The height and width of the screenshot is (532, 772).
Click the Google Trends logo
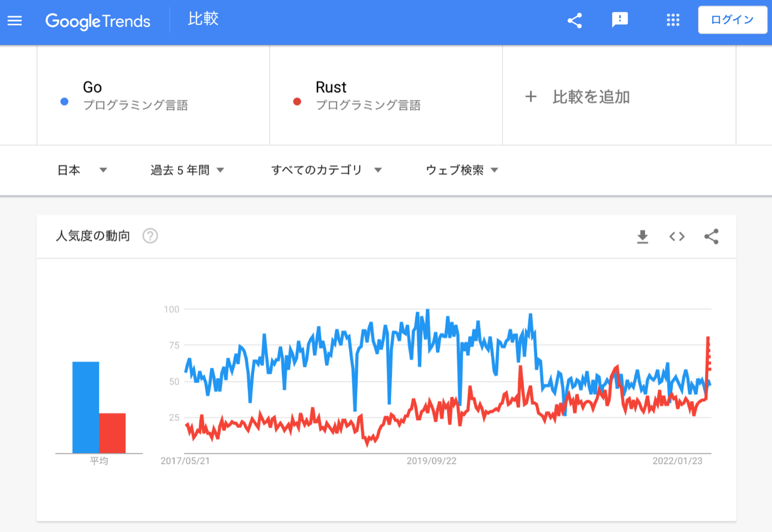98,21
